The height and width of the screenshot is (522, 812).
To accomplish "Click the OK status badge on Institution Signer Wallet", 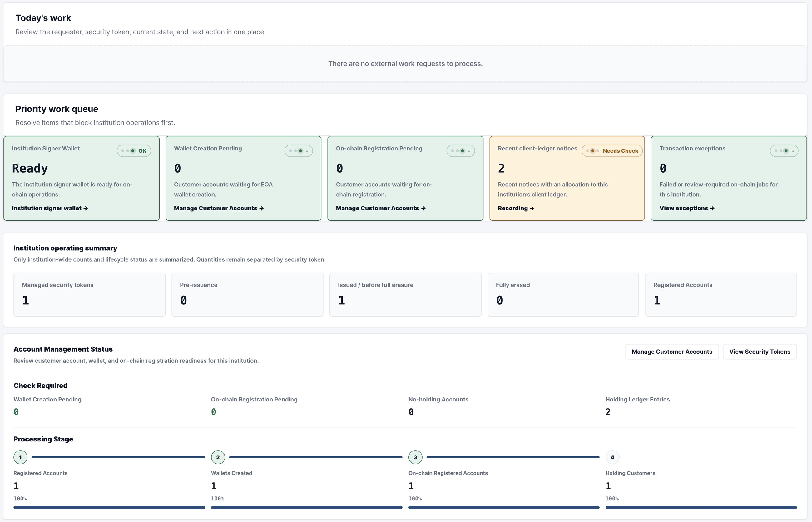I will (x=134, y=151).
